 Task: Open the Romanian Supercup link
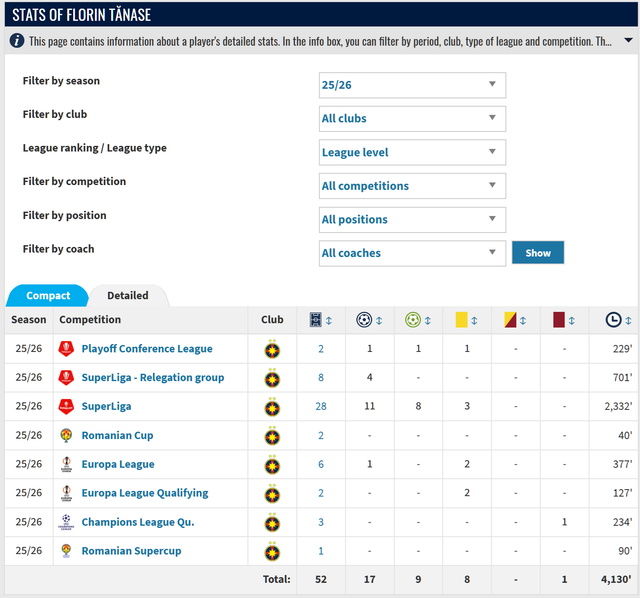[131, 551]
